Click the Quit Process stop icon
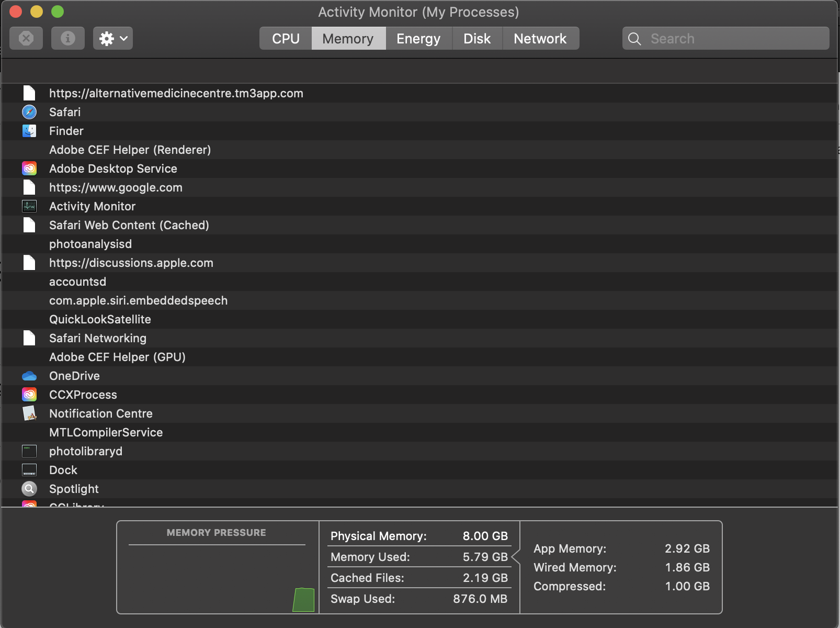The image size is (840, 628). tap(26, 38)
